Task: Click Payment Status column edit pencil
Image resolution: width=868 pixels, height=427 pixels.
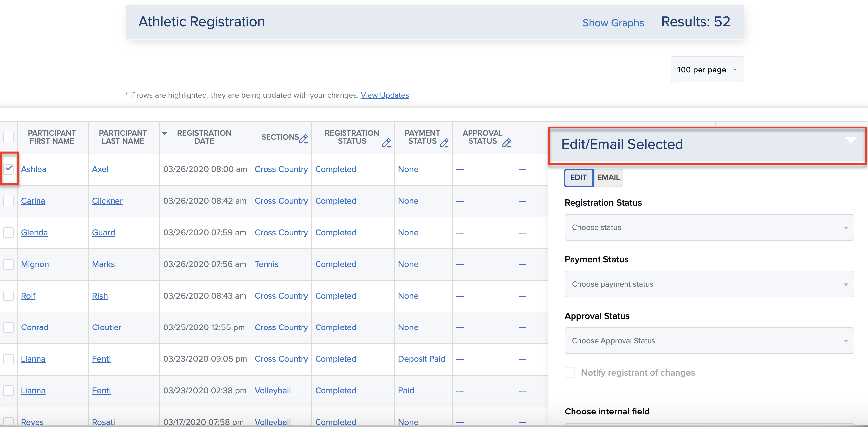Action: point(444,143)
